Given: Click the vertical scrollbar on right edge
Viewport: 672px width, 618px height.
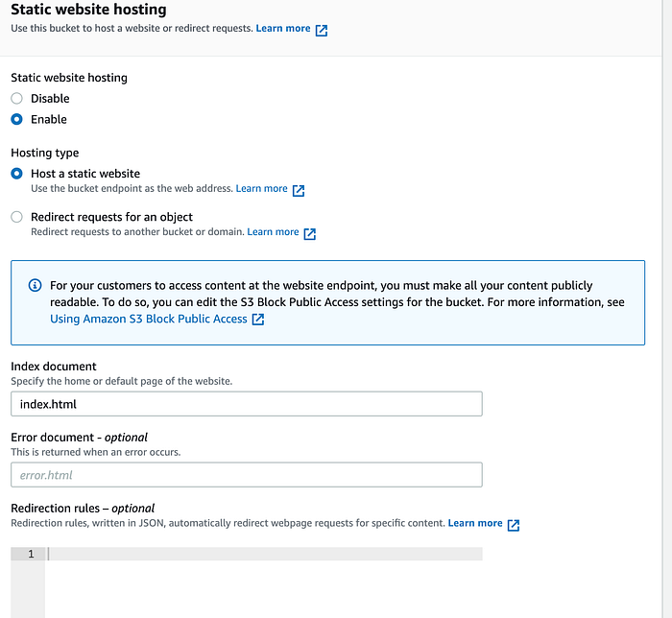Looking at the screenshot, I should (x=667, y=308).
